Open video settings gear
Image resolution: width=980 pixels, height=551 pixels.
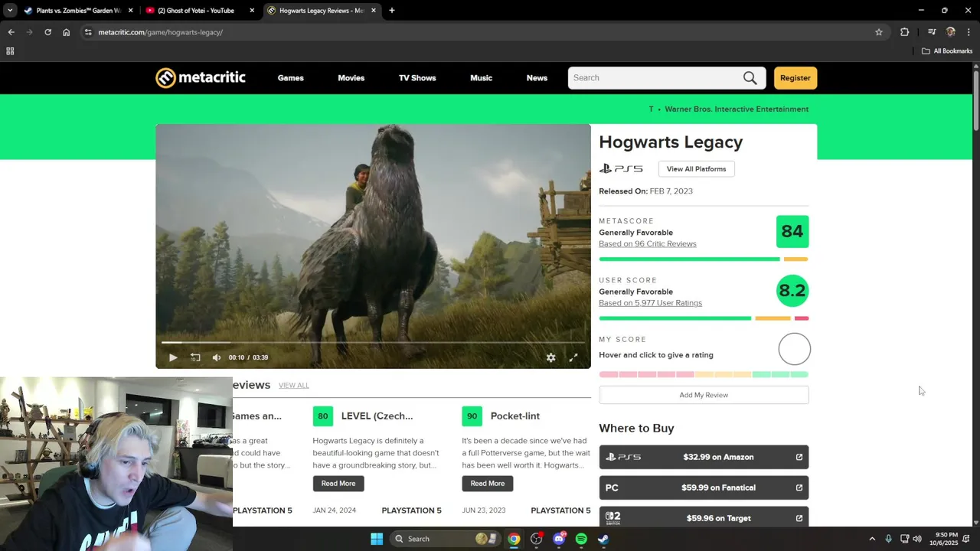point(550,357)
